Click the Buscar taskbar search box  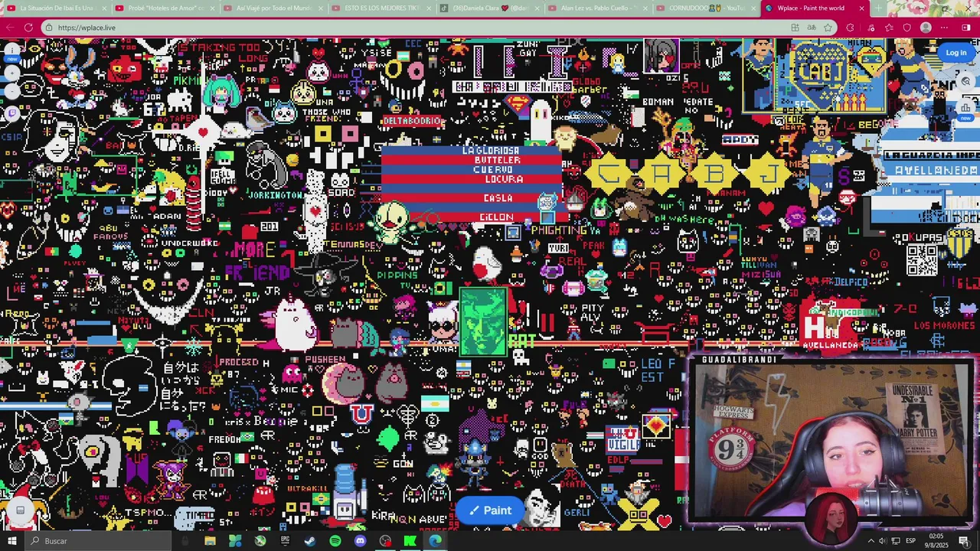coord(100,541)
